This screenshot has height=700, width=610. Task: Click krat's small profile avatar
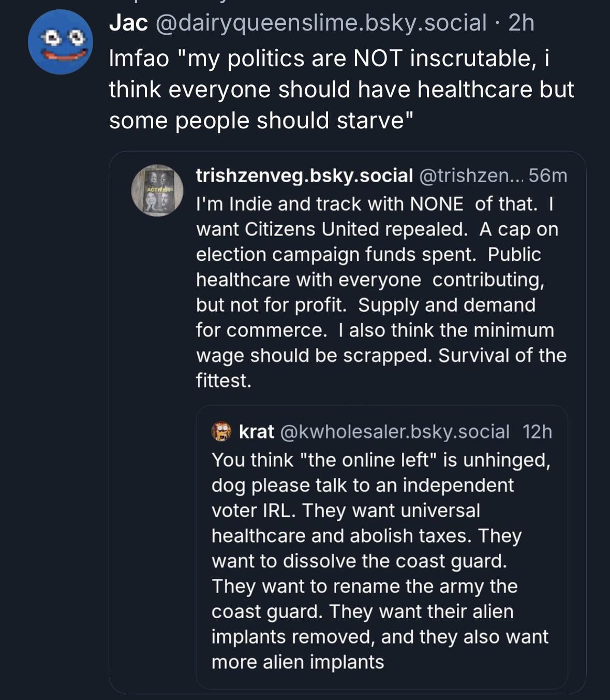[x=222, y=431]
